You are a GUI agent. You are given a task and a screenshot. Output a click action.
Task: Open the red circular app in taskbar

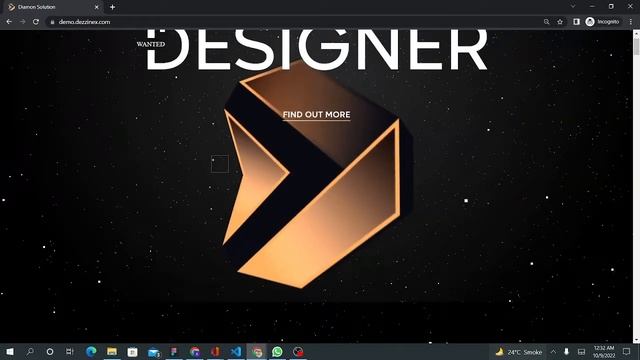coord(298,351)
